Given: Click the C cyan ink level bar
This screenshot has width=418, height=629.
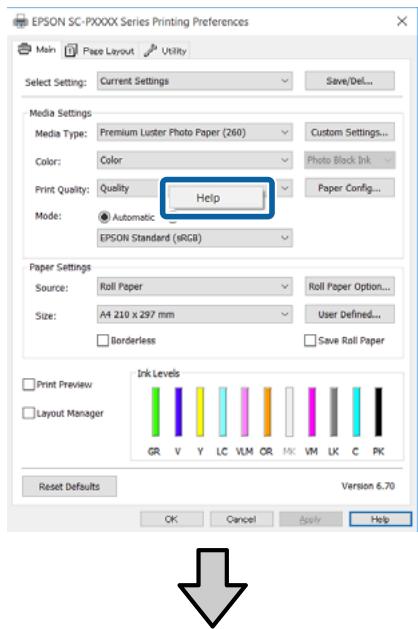Looking at the screenshot, I should pos(356,412).
